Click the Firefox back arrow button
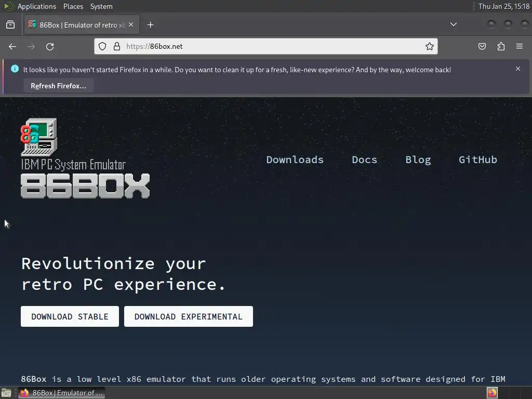 12,46
